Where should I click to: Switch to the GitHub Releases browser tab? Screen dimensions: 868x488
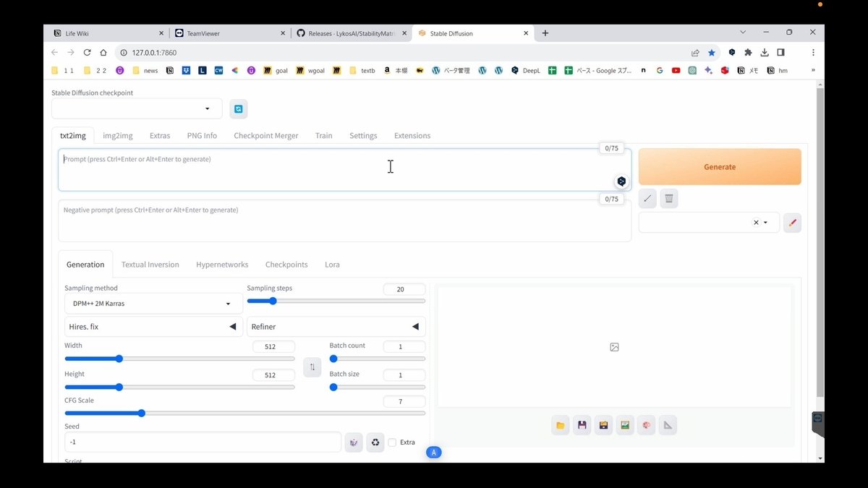[x=352, y=33]
